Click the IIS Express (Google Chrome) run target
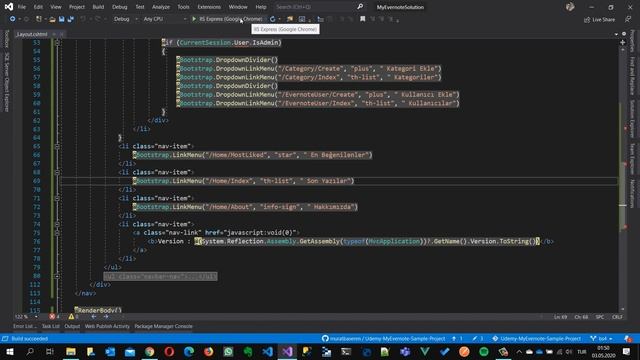Image resolution: width=640 pixels, height=360 pixels. tap(231, 19)
